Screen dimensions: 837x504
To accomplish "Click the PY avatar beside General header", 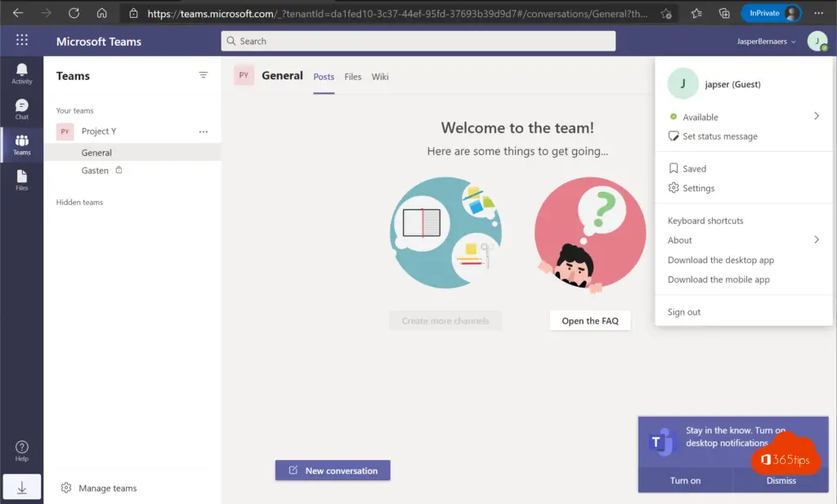I will 244,76.
